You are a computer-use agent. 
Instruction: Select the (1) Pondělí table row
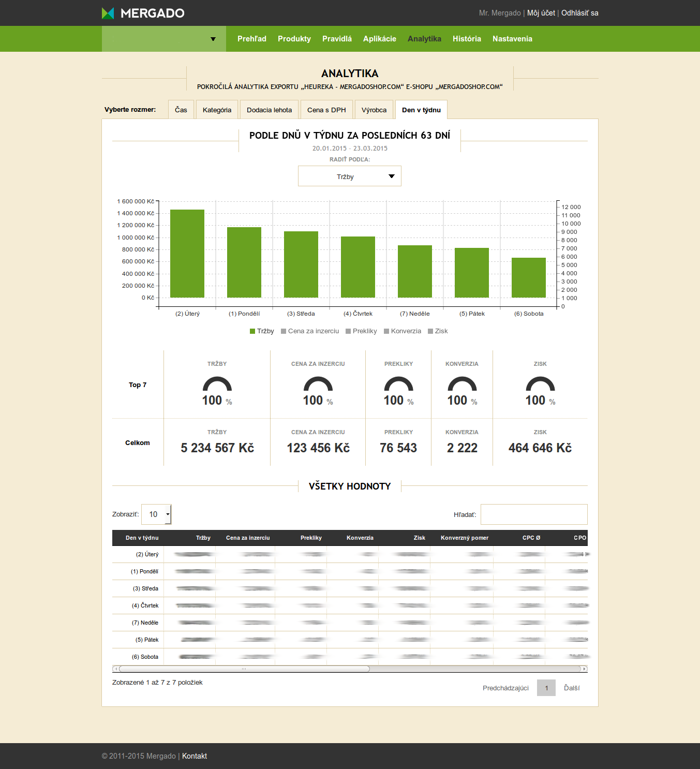coord(350,571)
